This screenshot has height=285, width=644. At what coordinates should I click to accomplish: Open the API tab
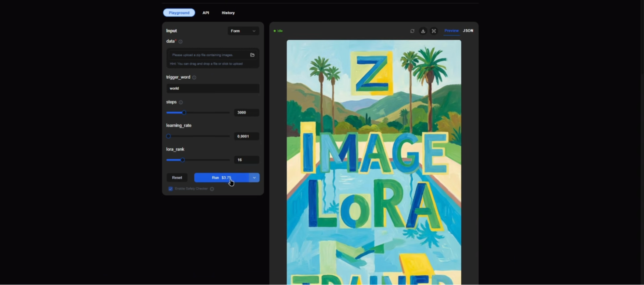point(206,13)
